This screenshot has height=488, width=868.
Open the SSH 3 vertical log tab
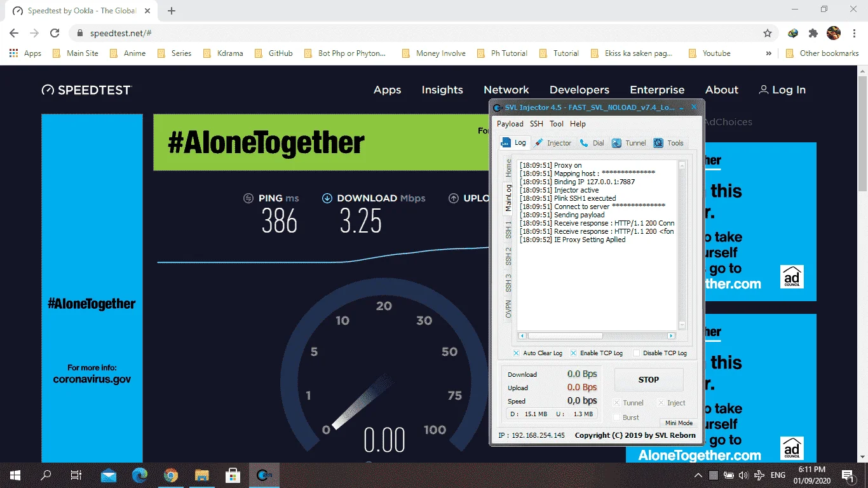tap(508, 283)
